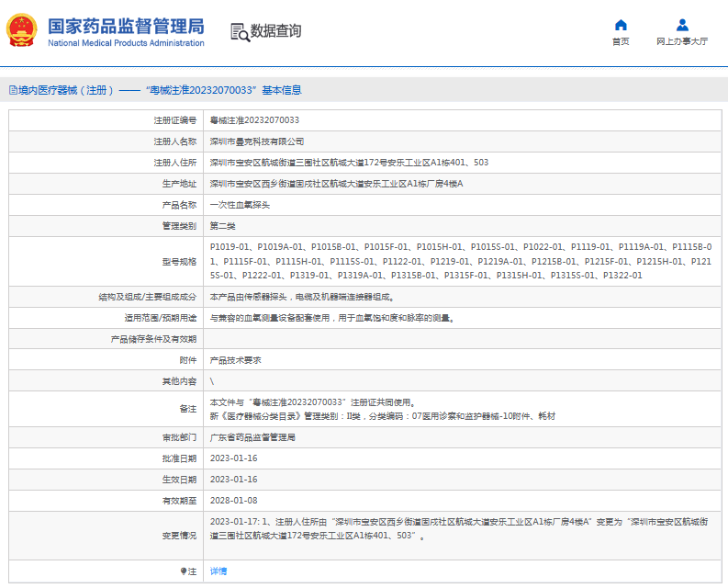Click the 国家药品监督管理局 site title
The width and height of the screenshot is (728, 588).
tap(126, 25)
